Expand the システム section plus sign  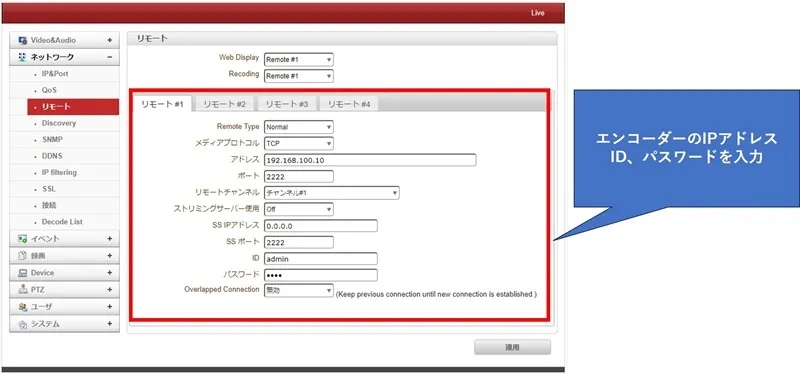tap(110, 324)
